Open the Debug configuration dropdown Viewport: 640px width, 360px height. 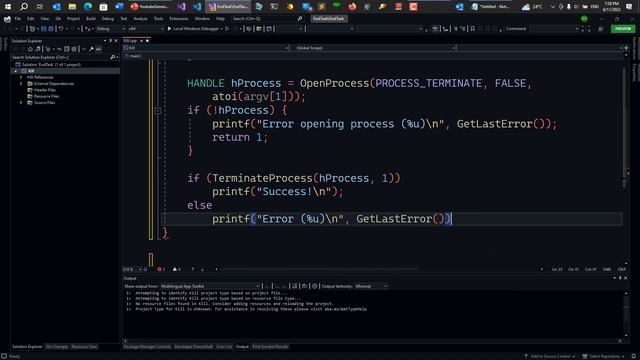[110, 29]
